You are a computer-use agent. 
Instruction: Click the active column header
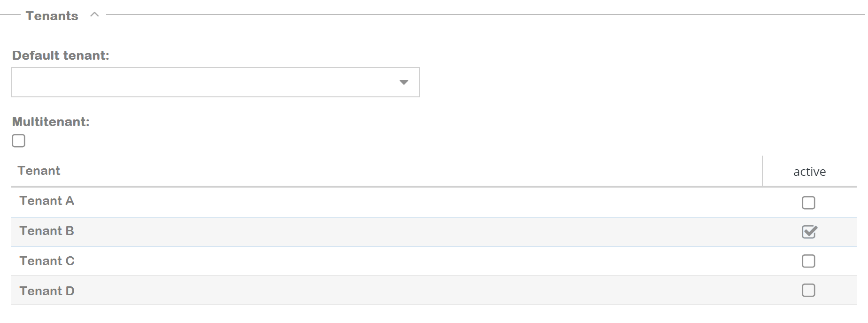(809, 172)
